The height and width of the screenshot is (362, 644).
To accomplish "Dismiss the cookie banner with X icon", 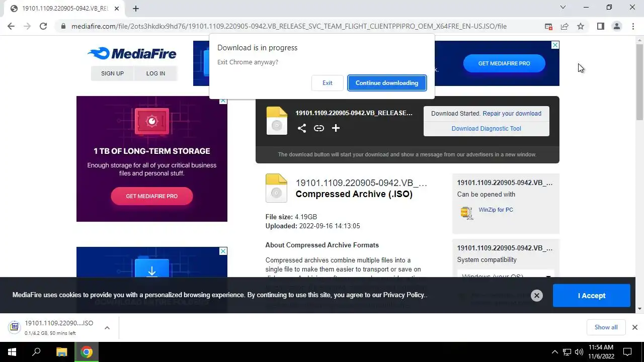I will pyautogui.click(x=537, y=296).
